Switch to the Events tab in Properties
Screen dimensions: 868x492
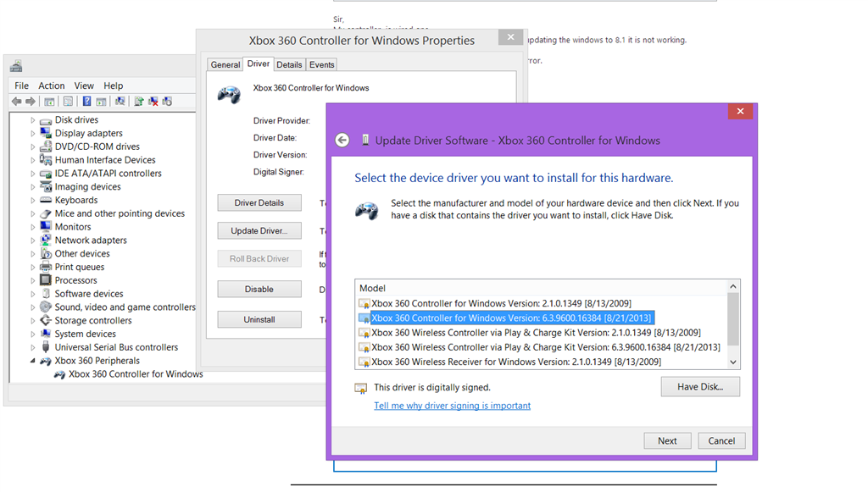pos(321,64)
